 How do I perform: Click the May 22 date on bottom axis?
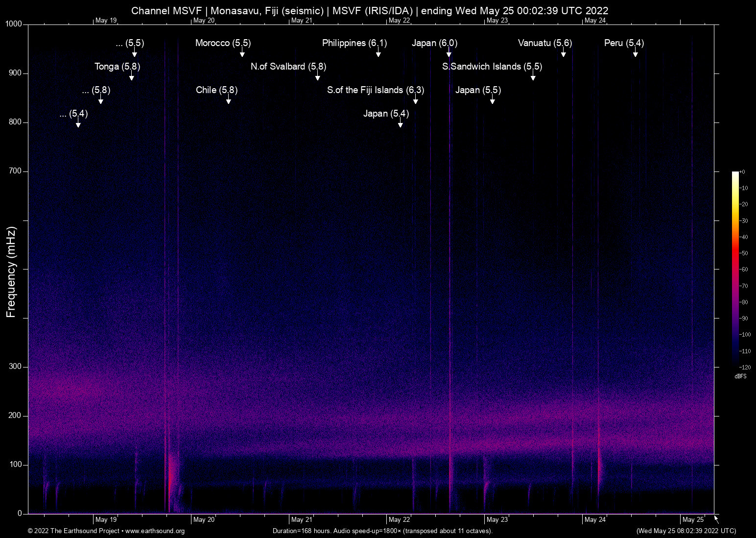[399, 520]
